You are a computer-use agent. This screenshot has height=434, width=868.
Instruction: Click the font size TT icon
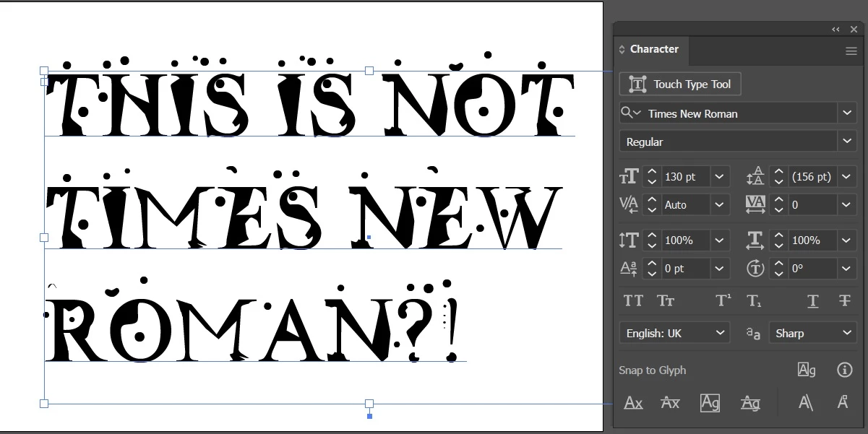pos(629,176)
